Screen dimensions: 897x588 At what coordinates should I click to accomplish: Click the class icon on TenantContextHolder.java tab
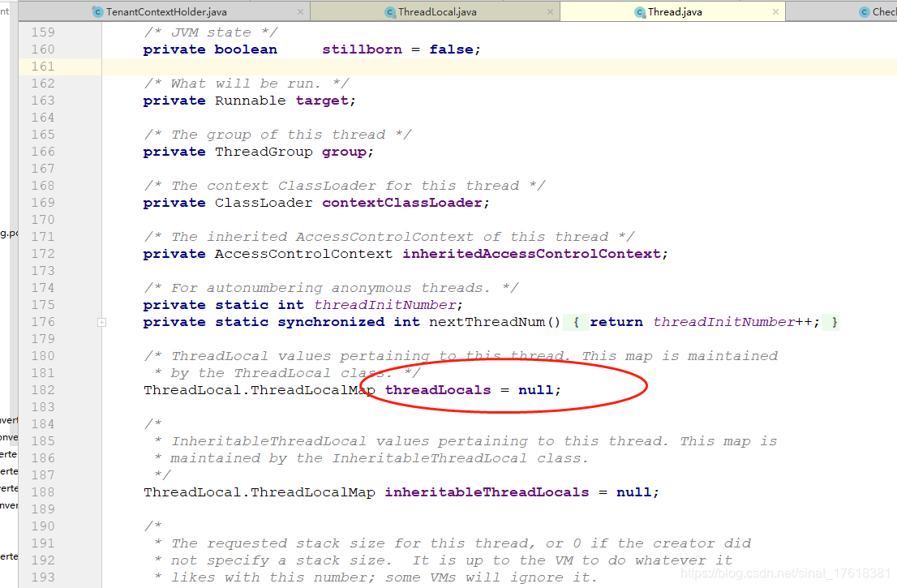(x=98, y=12)
